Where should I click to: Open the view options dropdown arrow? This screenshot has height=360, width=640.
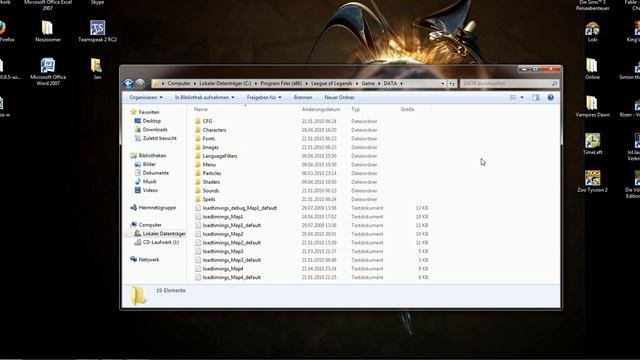click(x=522, y=98)
